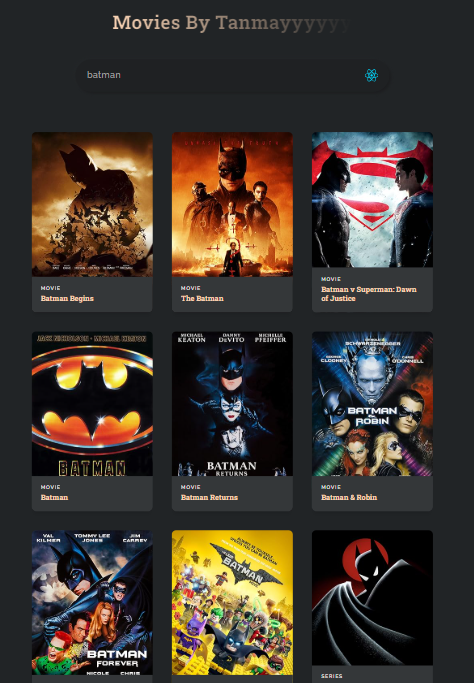This screenshot has width=474, height=683.
Task: Select the 1989 Batman logo poster
Action: (92, 404)
